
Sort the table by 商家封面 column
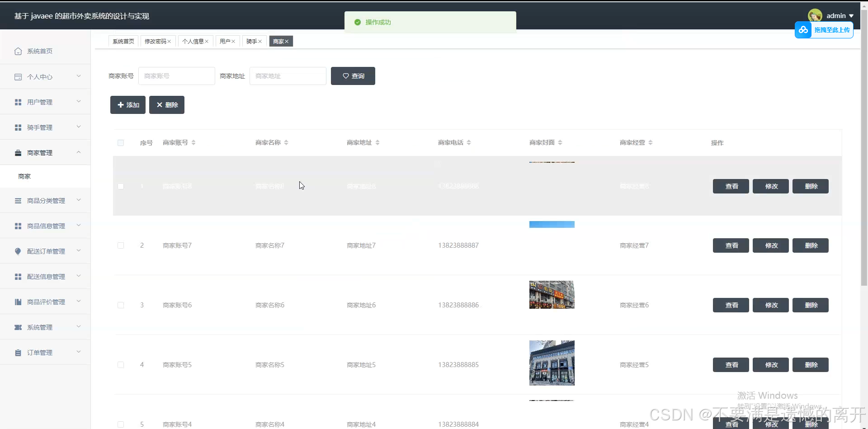(x=560, y=142)
